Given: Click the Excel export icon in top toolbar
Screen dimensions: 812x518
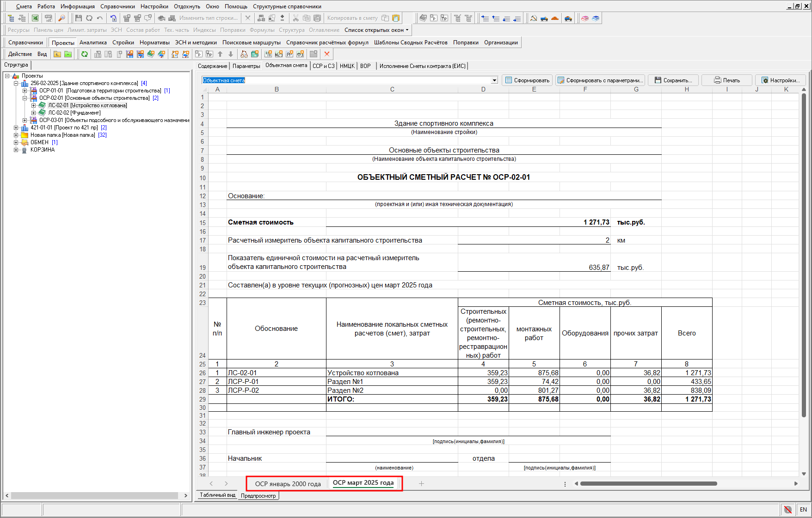Looking at the screenshot, I should (x=35, y=18).
